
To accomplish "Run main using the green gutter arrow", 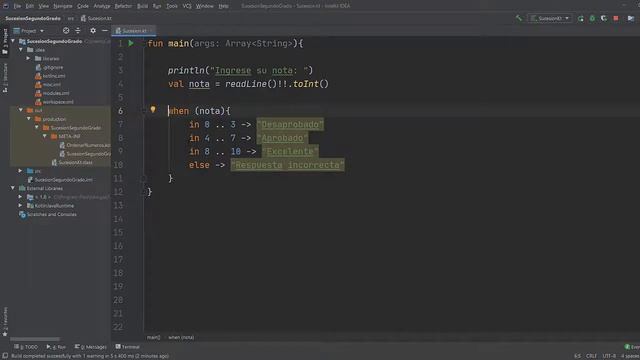I will 131,43.
